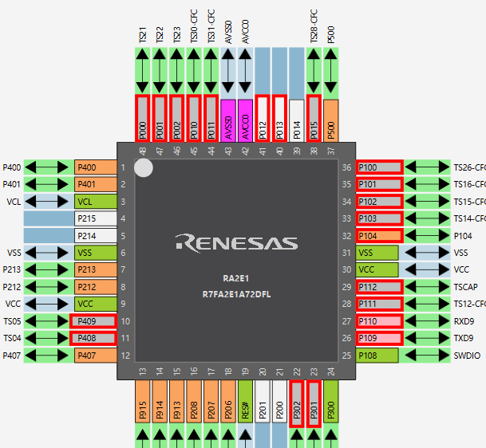
Task: Click pin P010 at pin 45
Action: click(x=194, y=118)
